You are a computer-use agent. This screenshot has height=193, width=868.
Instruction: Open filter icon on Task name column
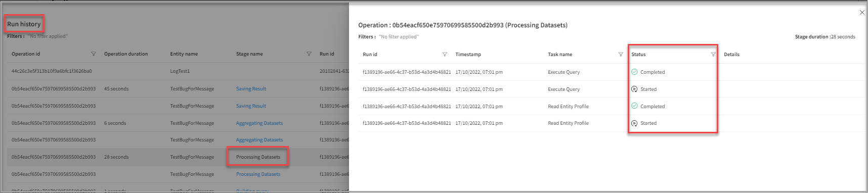[x=621, y=55]
